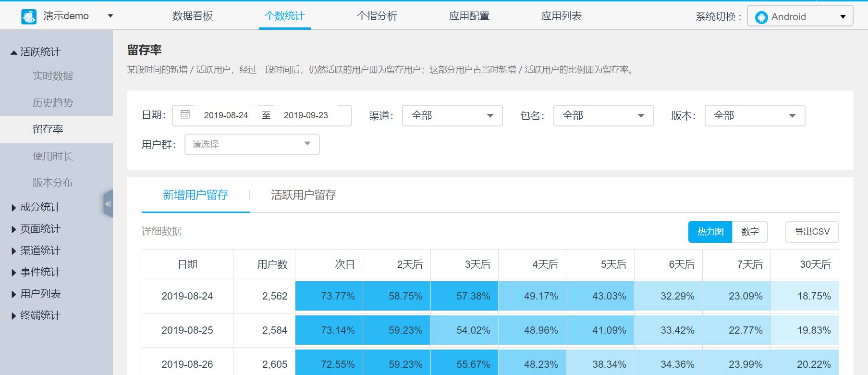
Task: Open the 包名 dropdown
Action: [603, 116]
